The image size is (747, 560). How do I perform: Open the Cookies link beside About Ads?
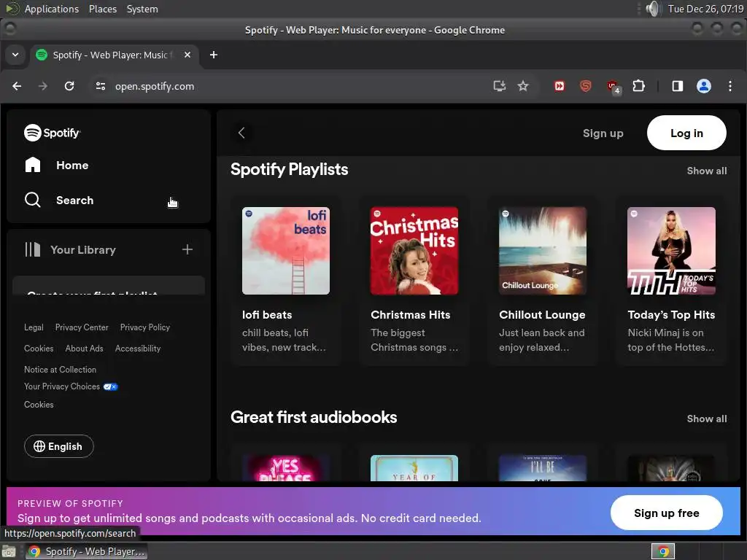pos(39,348)
